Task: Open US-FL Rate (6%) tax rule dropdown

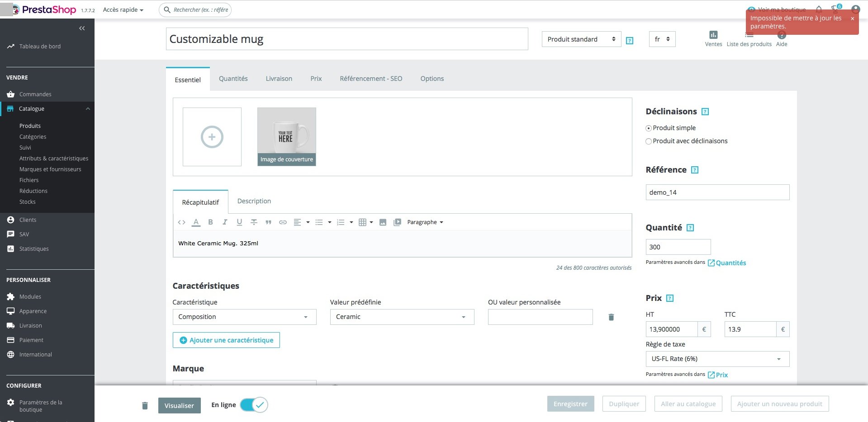Action: (x=717, y=359)
